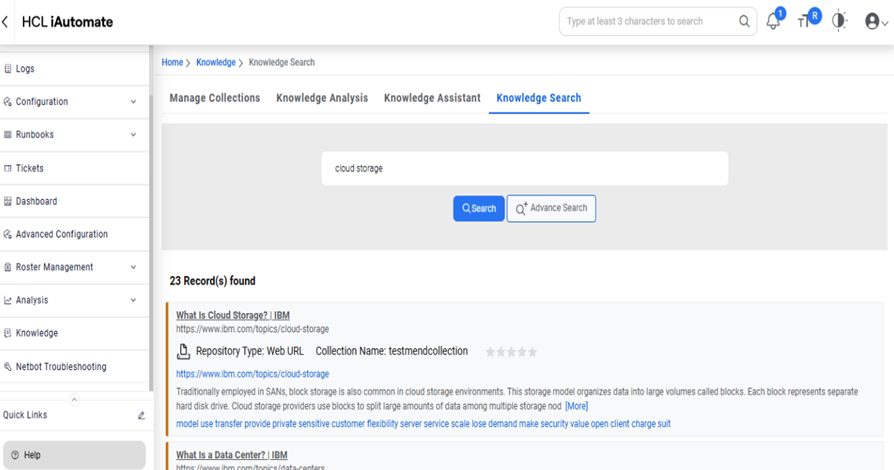Click the document icon beside Repository Type
The width and height of the screenshot is (894, 470).
[183, 351]
